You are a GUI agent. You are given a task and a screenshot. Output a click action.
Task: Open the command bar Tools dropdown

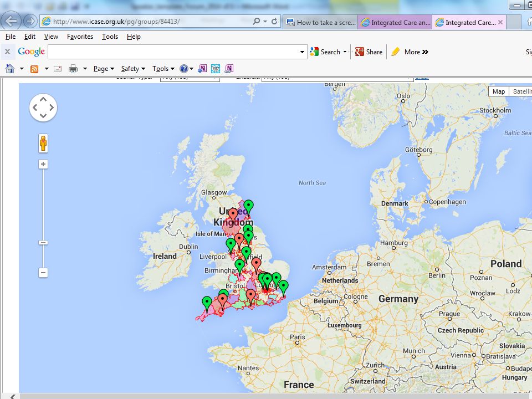pos(163,69)
